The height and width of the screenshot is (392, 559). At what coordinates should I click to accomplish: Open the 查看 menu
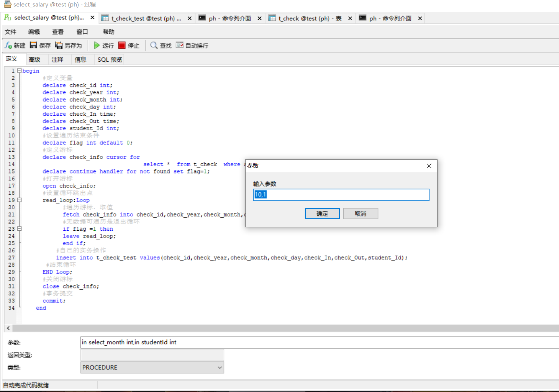tap(58, 32)
